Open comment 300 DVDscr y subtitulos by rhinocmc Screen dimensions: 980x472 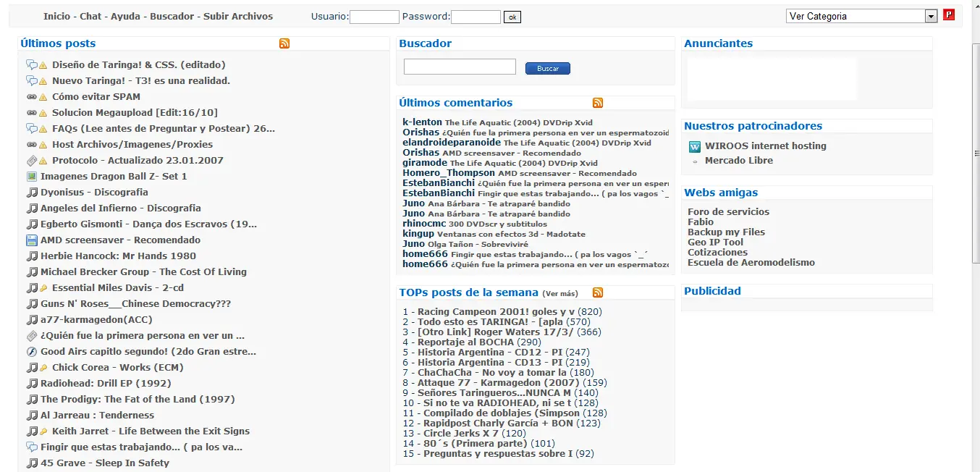tap(498, 224)
